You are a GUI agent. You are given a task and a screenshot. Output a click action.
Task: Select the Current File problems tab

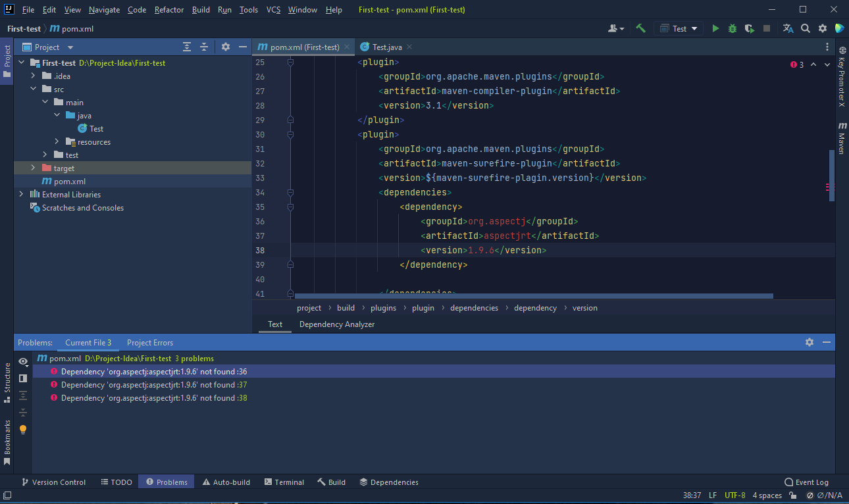pyautogui.click(x=88, y=343)
